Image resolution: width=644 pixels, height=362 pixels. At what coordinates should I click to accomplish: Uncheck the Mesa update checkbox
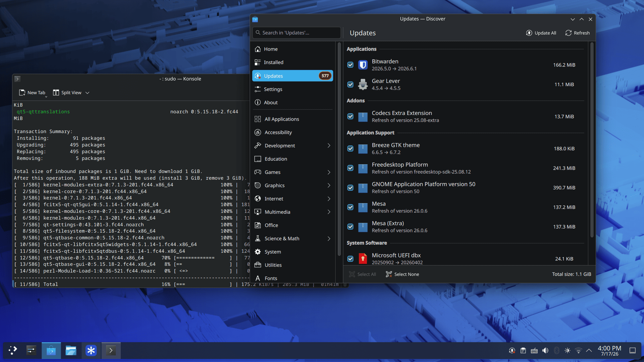point(350,207)
